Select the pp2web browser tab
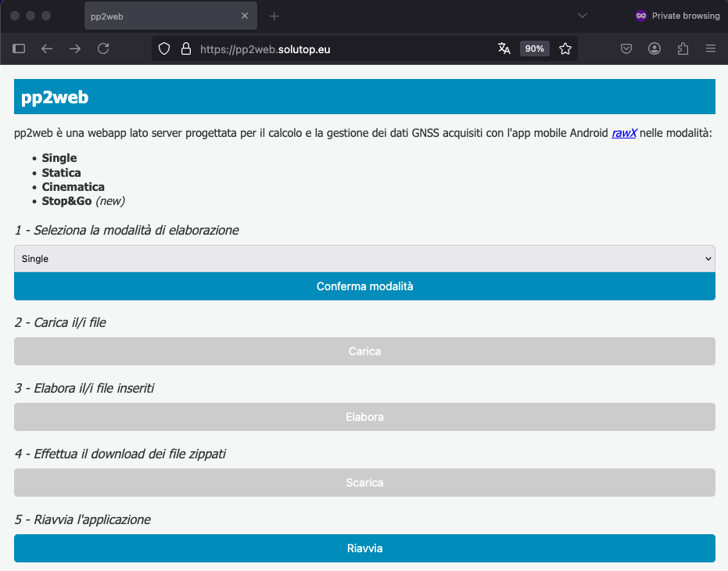 coord(170,16)
